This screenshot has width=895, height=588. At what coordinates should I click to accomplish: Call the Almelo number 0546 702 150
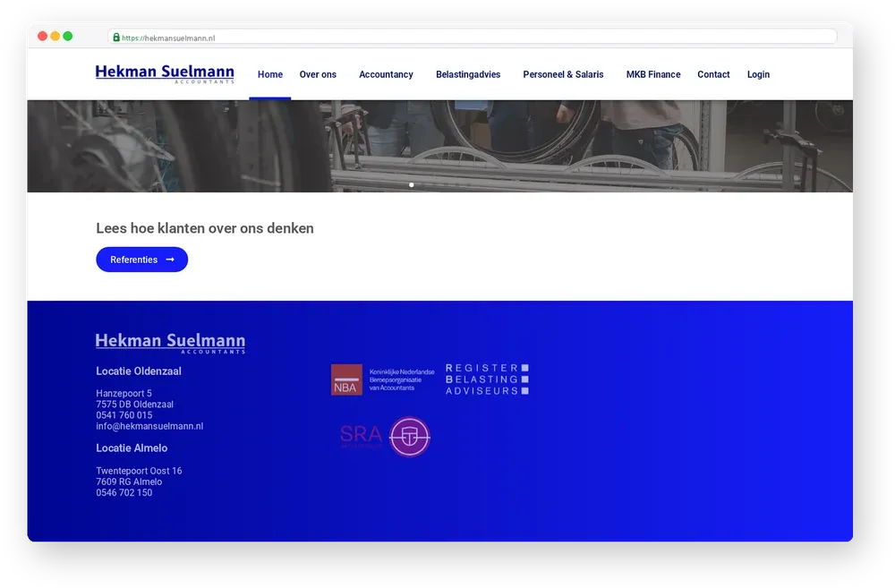[x=124, y=492]
